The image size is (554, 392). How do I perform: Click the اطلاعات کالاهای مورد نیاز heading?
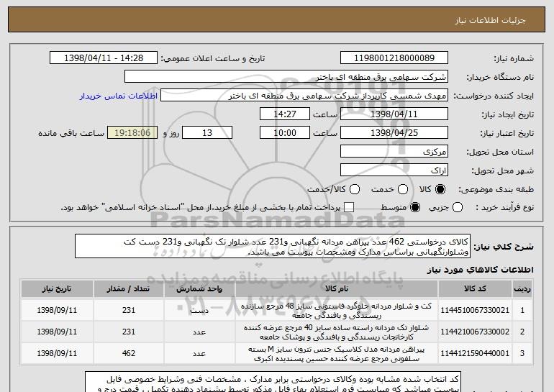pos(480,270)
